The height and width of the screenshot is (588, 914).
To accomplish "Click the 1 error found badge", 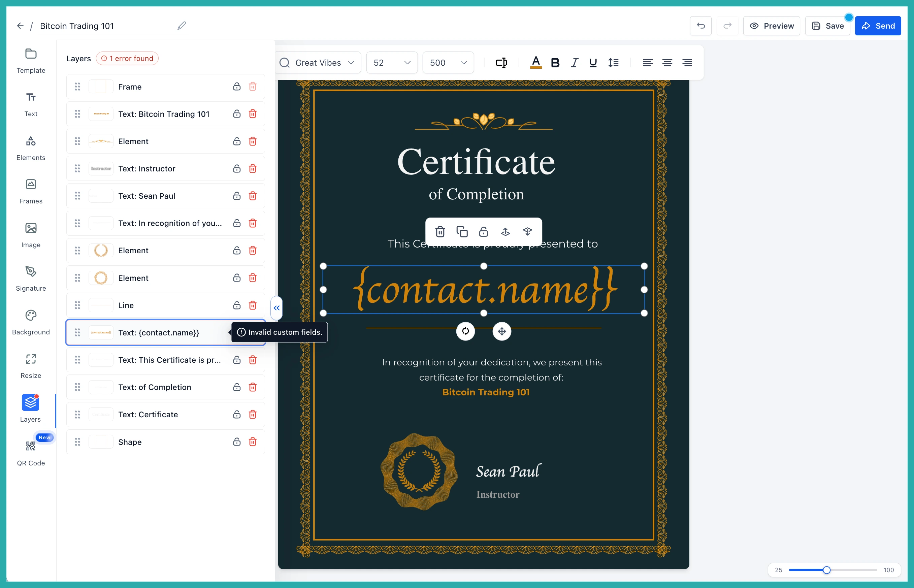I will tap(127, 58).
